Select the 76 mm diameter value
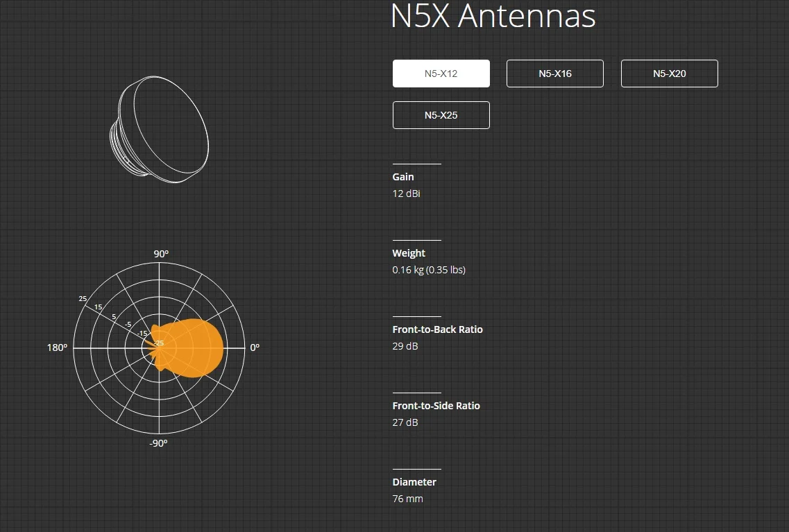789x532 pixels. pyautogui.click(x=407, y=499)
